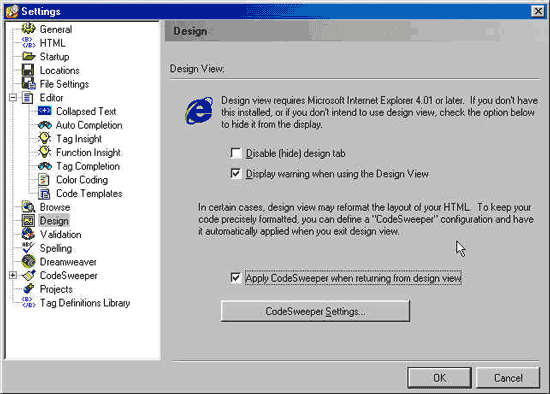Select CodeSweeper label in tree

pos(69,275)
